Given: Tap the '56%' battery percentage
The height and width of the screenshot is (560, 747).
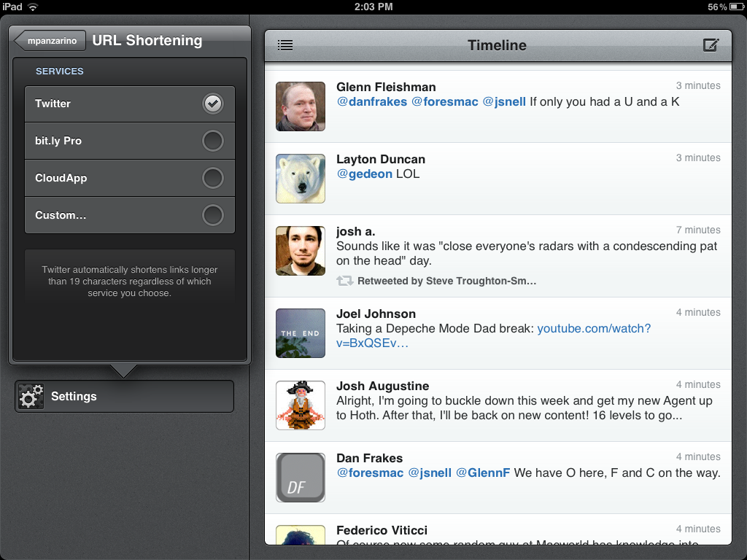Looking at the screenshot, I should coord(717,7).
